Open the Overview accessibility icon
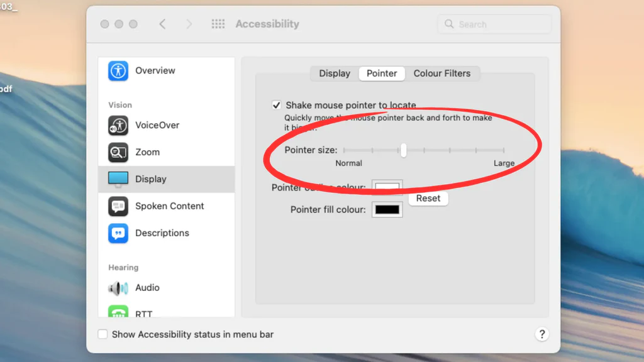This screenshot has width=644, height=362. pos(118,70)
